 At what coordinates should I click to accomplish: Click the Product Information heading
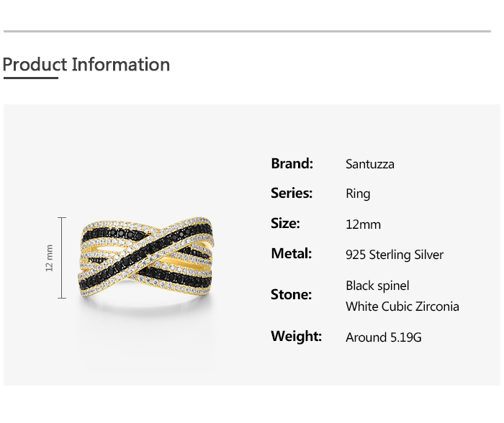(x=86, y=65)
